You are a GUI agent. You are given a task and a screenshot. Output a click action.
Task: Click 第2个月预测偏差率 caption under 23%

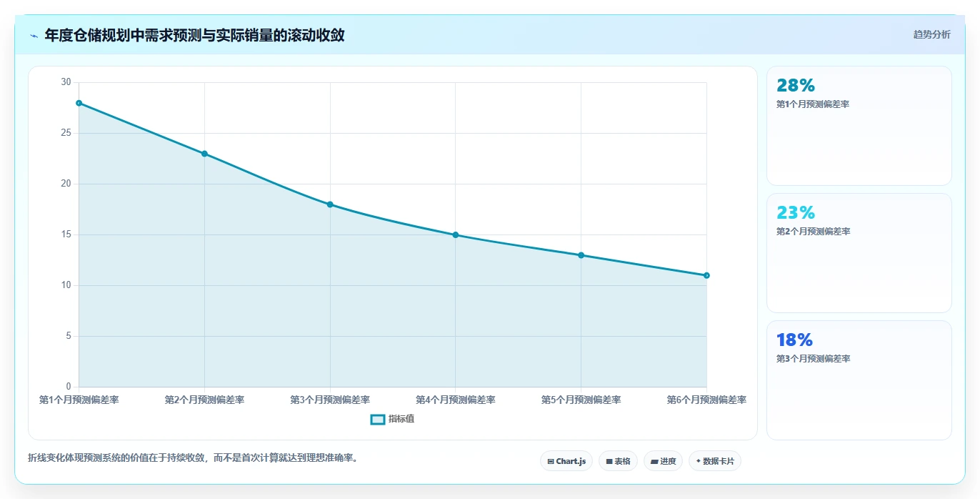pyautogui.click(x=813, y=232)
